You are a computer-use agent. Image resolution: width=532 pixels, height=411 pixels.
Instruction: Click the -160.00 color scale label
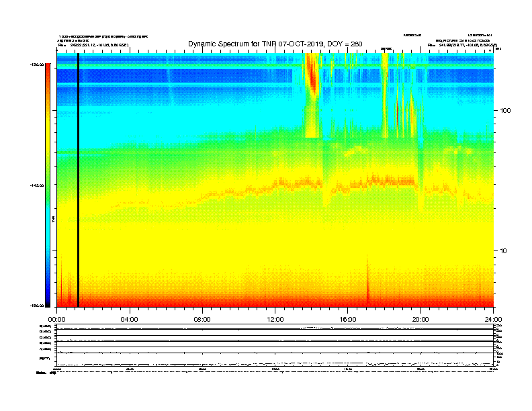pos(37,306)
